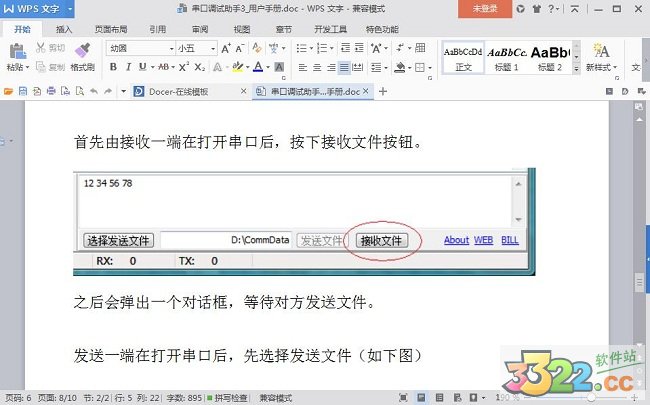
Task: Click the Paste clipboard icon
Action: tap(17, 51)
